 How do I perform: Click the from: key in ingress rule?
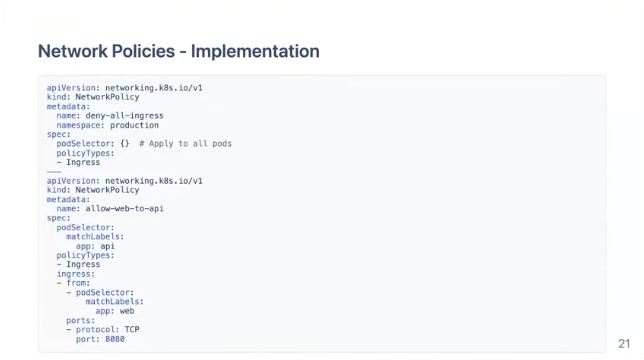pos(78,283)
